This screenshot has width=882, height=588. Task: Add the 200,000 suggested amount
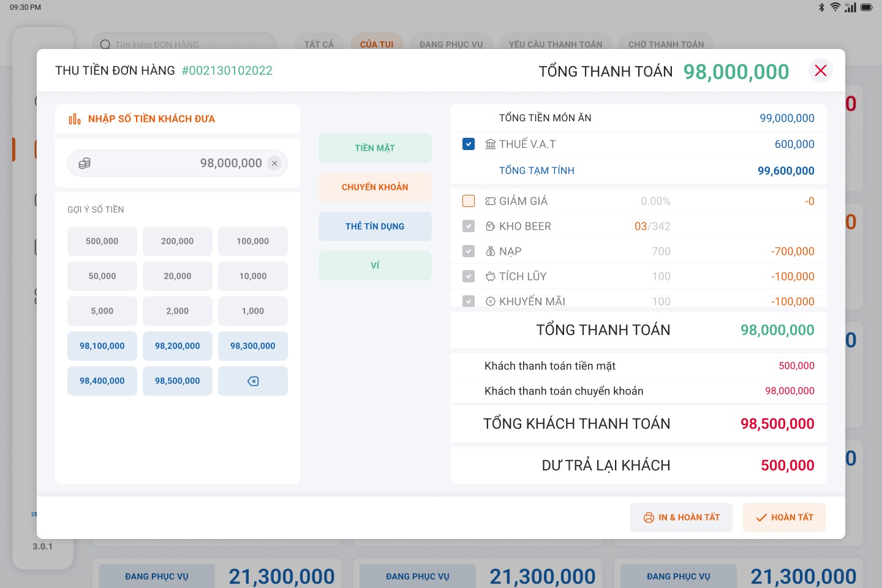(x=178, y=241)
